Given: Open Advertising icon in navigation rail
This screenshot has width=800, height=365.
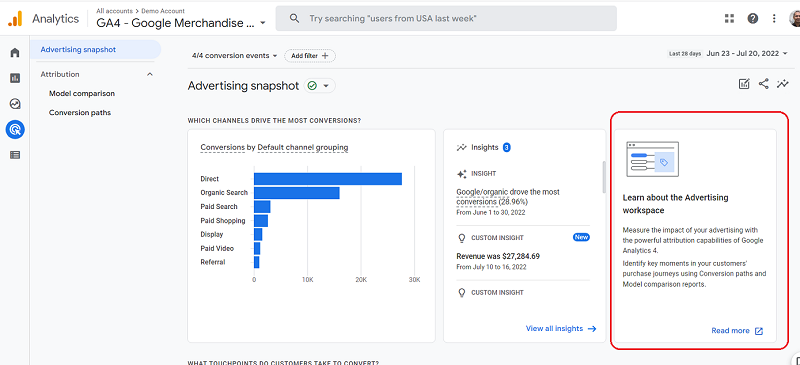Looking at the screenshot, I should 15,130.
